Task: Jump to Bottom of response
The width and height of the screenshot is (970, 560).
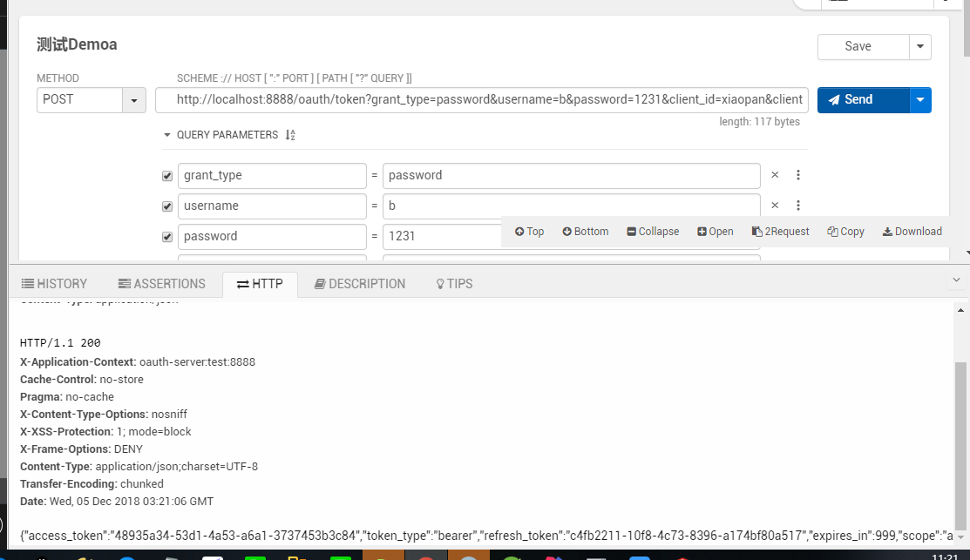Action: pyautogui.click(x=585, y=232)
